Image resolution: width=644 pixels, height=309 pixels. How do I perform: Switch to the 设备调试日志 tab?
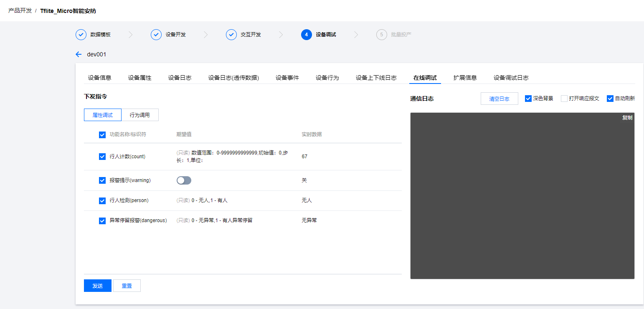511,78
